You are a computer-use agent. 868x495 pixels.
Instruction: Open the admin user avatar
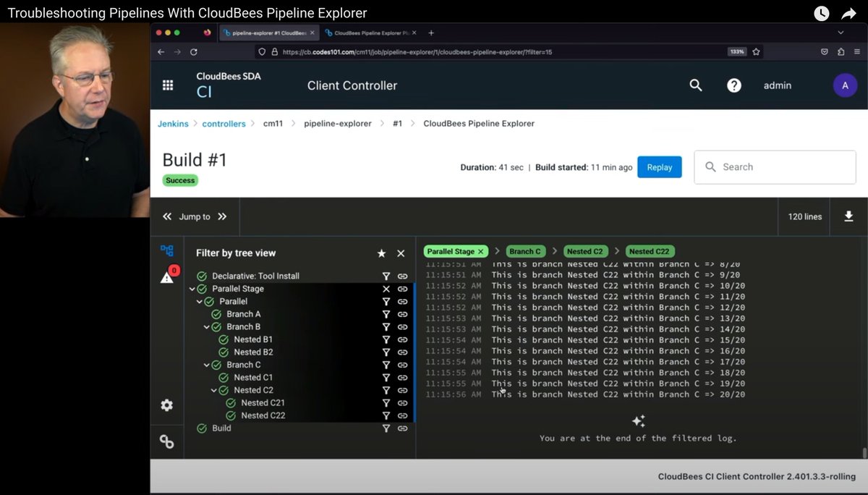(x=845, y=85)
